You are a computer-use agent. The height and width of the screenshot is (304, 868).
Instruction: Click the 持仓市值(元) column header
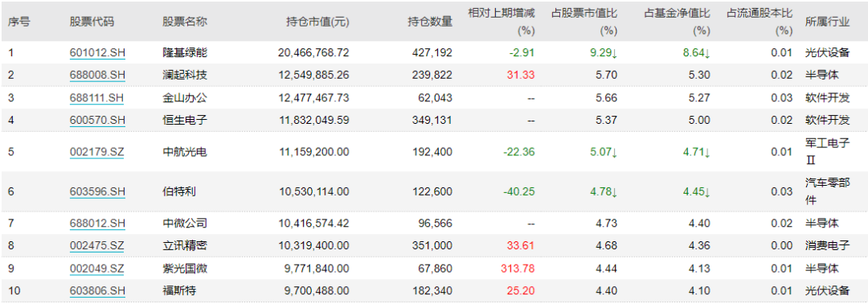click(x=317, y=22)
